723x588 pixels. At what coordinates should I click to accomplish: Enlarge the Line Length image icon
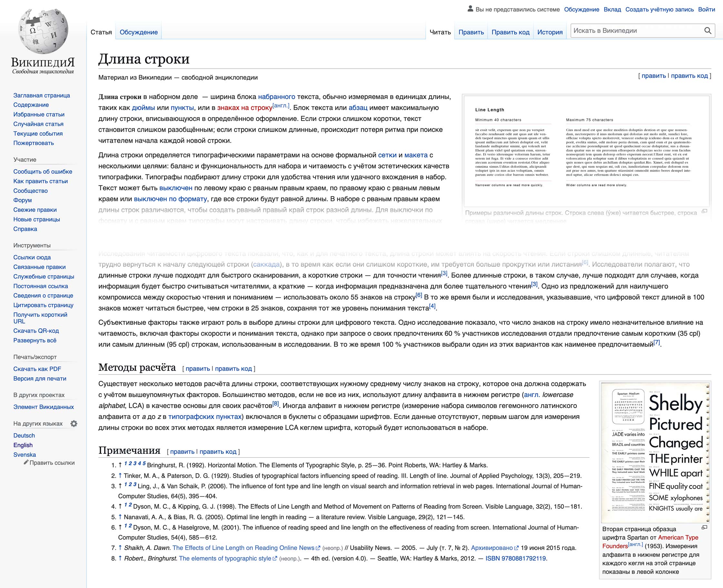coord(704,211)
